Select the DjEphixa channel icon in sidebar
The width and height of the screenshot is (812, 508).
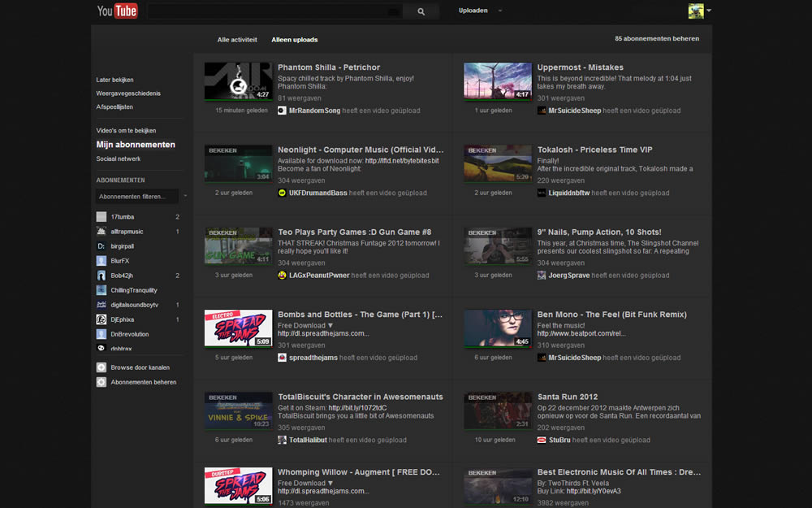[x=101, y=319]
